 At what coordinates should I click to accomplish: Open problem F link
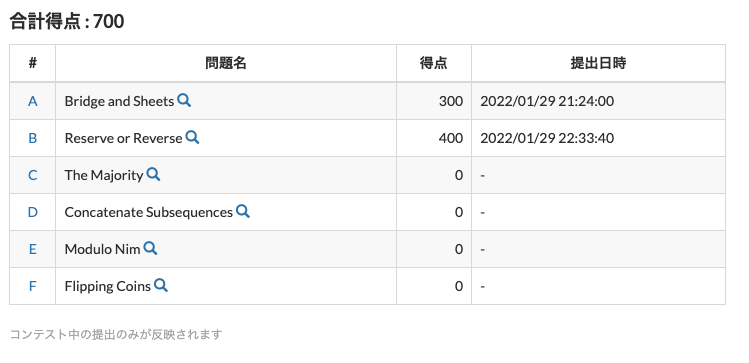32,286
